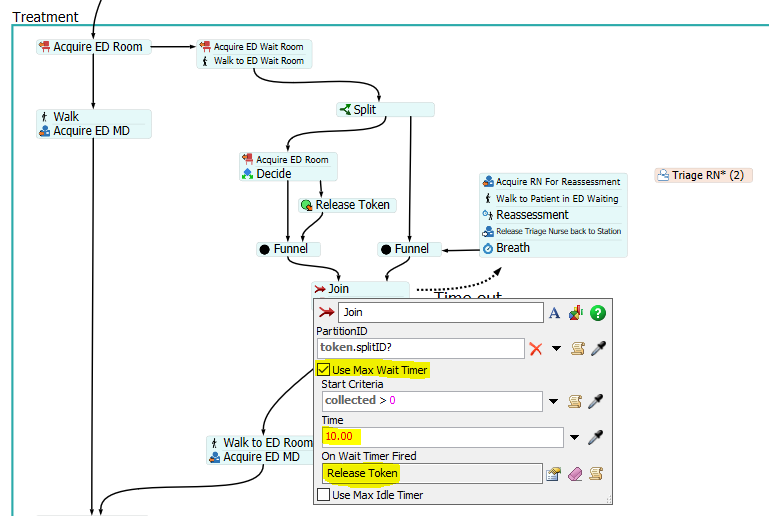Screen dimensions: 769x516
Task: Click the token.splitID? PartitionID field
Action: [x=420, y=348]
